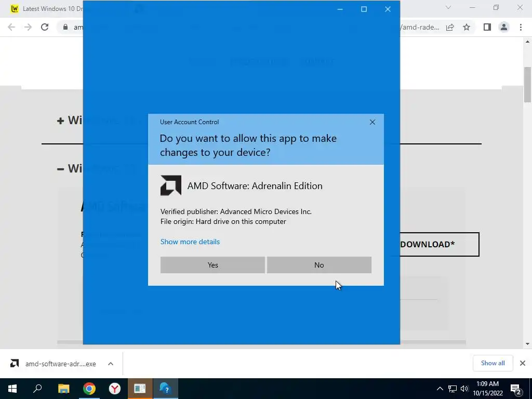Toggle Chrome side panel icon

[487, 27]
